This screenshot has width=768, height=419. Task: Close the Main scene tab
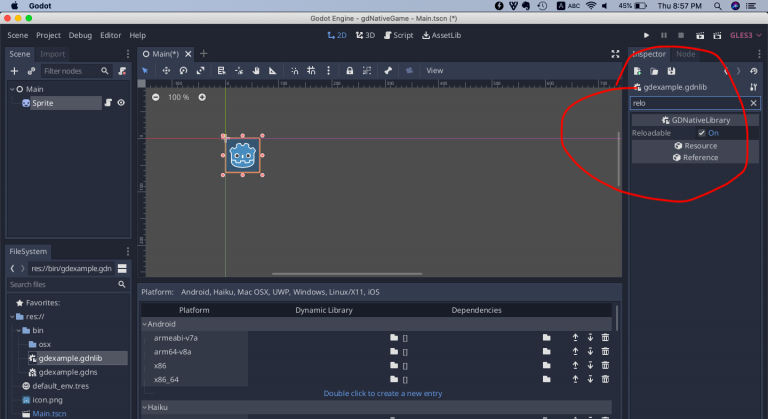[x=188, y=54]
